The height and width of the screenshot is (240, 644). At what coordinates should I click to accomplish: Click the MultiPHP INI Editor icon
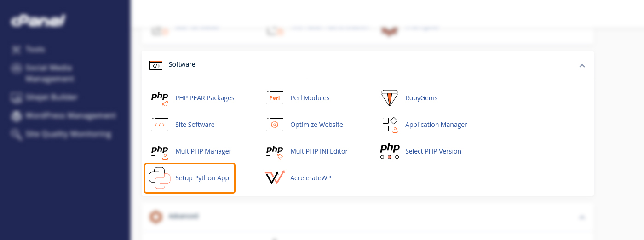coord(275,151)
